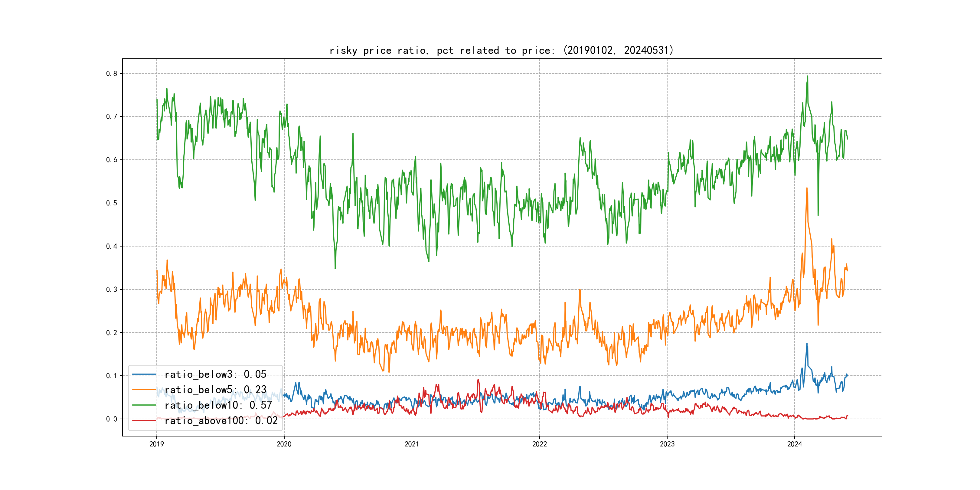Click the 2019 x-axis tick label

(x=156, y=444)
